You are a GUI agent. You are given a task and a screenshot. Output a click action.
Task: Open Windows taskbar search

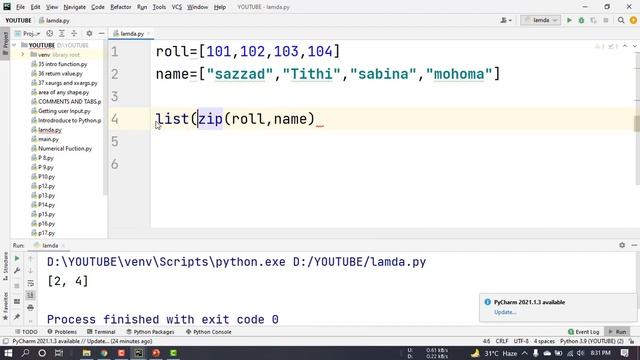[25, 353]
